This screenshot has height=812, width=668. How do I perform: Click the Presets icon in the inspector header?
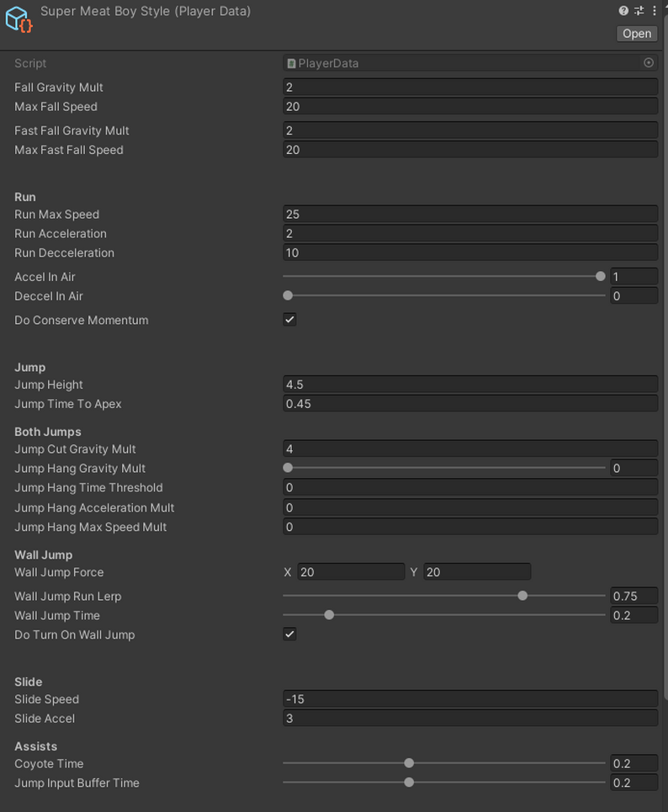(638, 10)
